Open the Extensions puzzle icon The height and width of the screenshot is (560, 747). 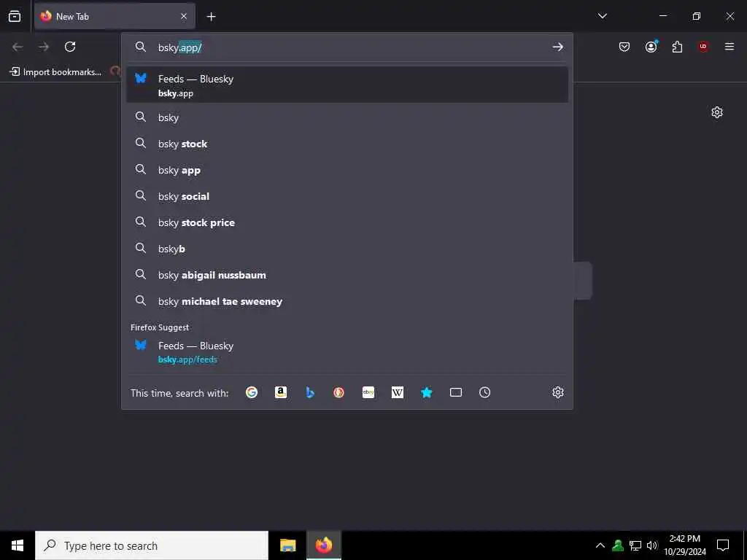point(677,47)
